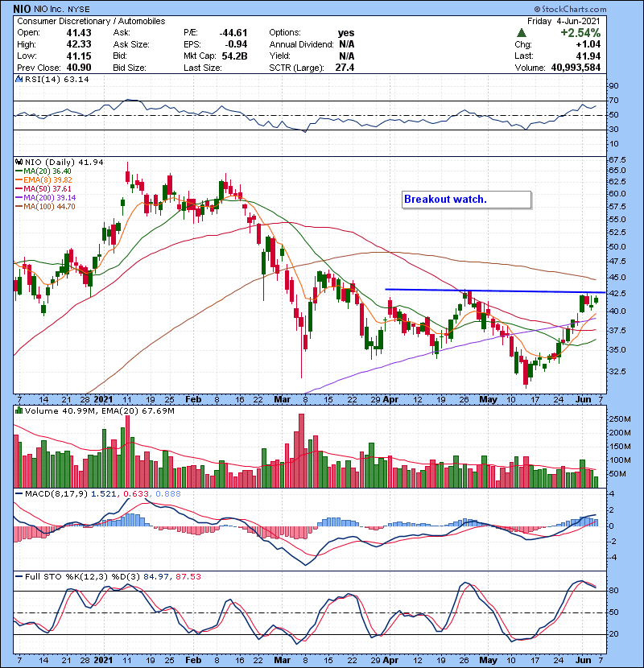Click the MA(50) 37.61 legend entry
The image size is (644, 668).
(x=43, y=188)
